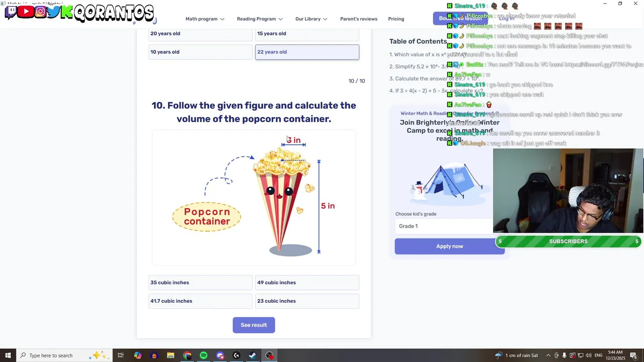The image size is (644, 362).
Task: Expand the Our Library menu
Action: click(x=311, y=19)
